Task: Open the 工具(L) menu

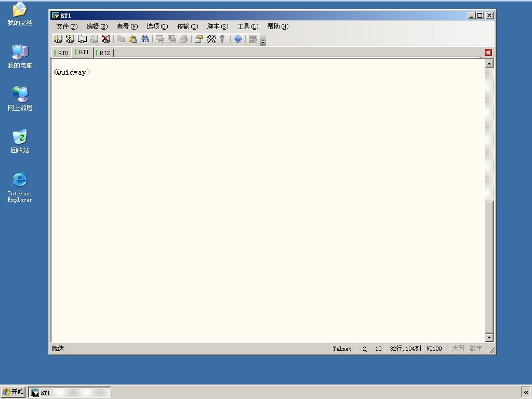Action: click(248, 26)
